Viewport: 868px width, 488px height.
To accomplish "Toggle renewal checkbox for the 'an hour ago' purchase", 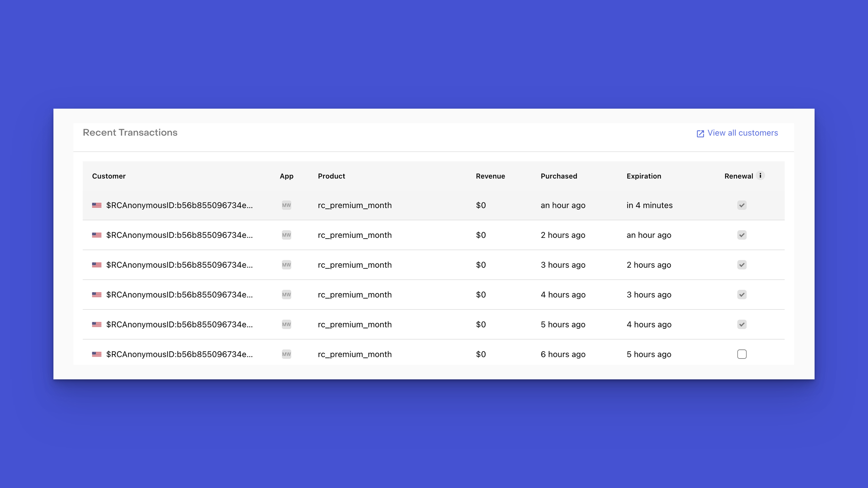I will [x=742, y=205].
